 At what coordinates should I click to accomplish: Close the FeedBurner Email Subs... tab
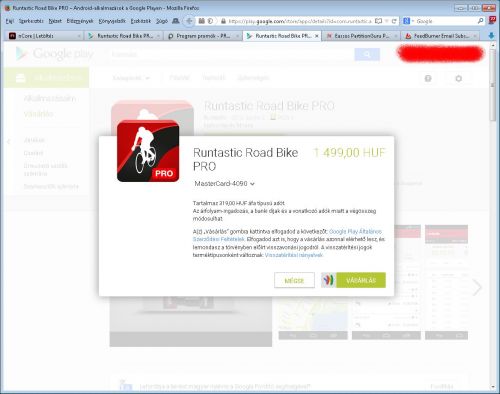475,36
